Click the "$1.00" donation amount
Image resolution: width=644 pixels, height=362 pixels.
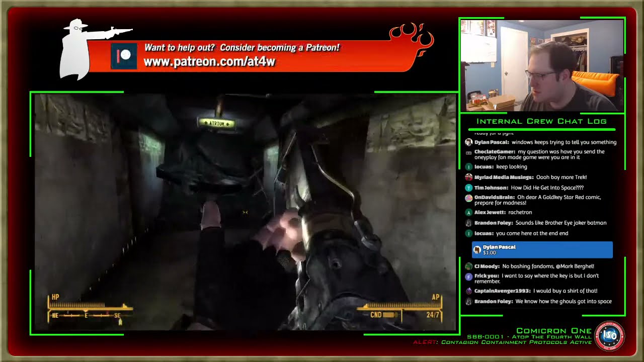[x=490, y=253]
